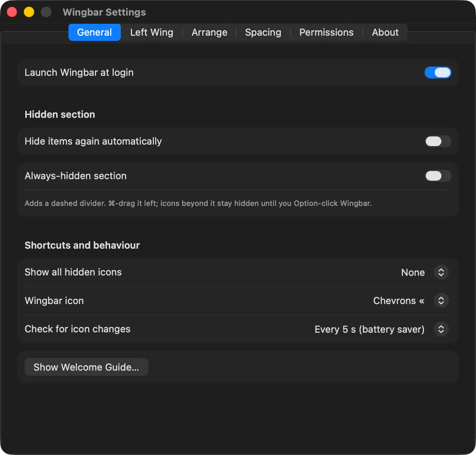Click the Wingbar Settings window title
The width and height of the screenshot is (476, 455).
[x=104, y=12]
